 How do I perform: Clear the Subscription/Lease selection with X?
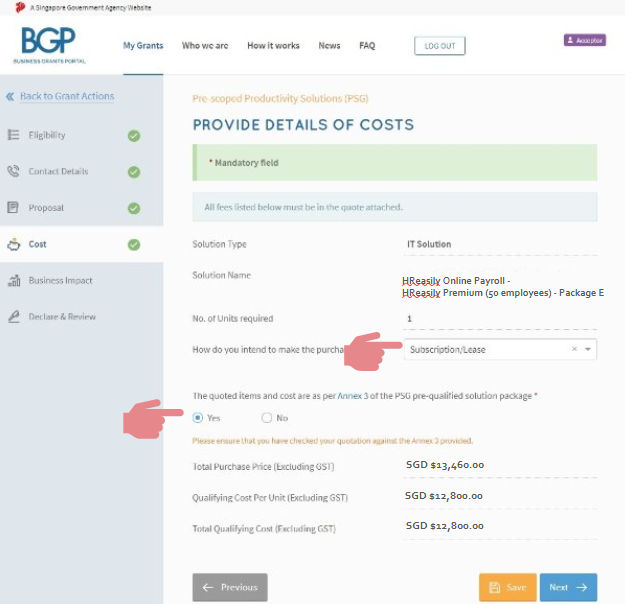tap(574, 349)
